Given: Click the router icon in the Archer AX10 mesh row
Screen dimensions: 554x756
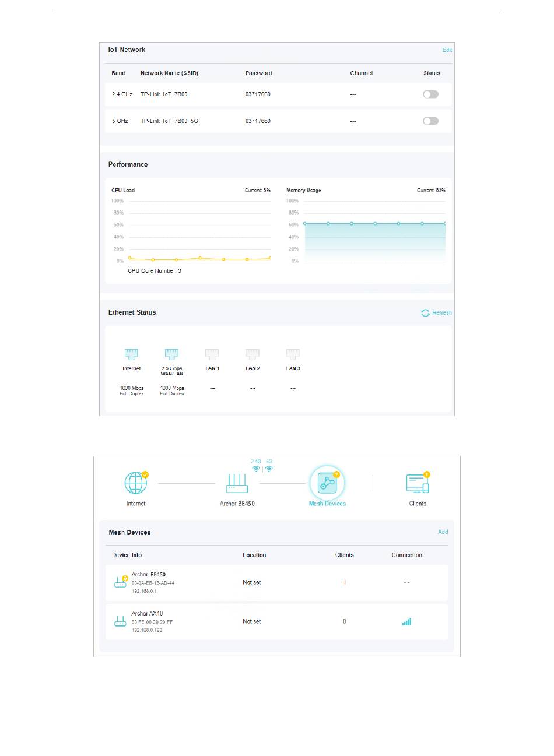Looking at the screenshot, I should pyautogui.click(x=120, y=621).
